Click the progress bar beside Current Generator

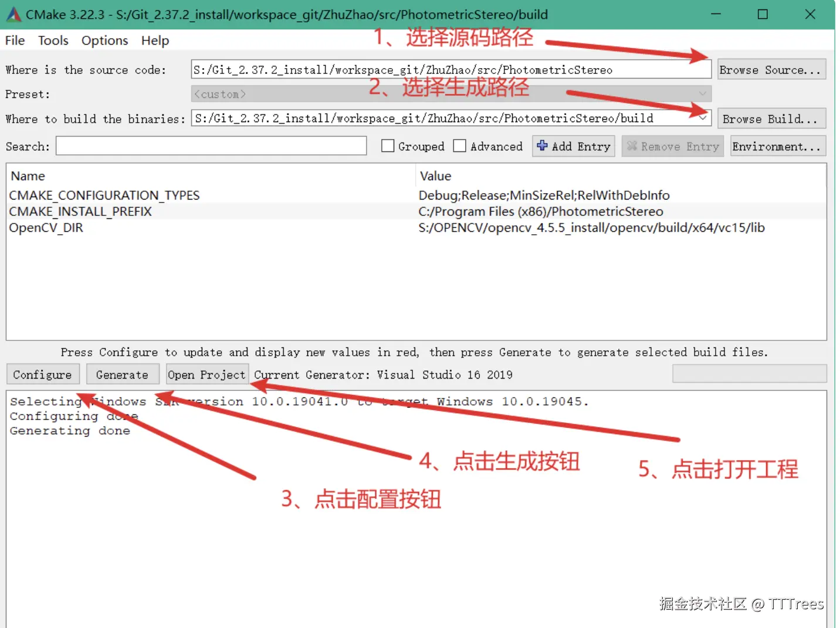750,373
